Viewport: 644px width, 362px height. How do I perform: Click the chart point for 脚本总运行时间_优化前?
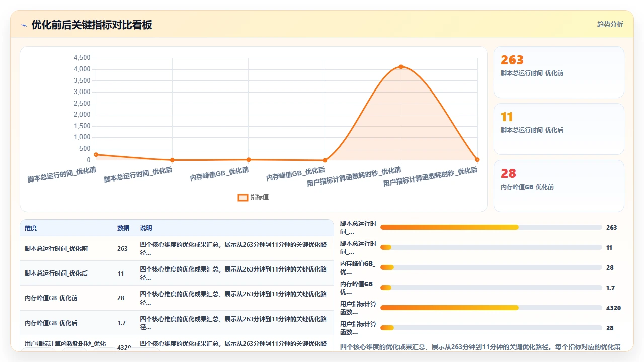click(x=96, y=154)
